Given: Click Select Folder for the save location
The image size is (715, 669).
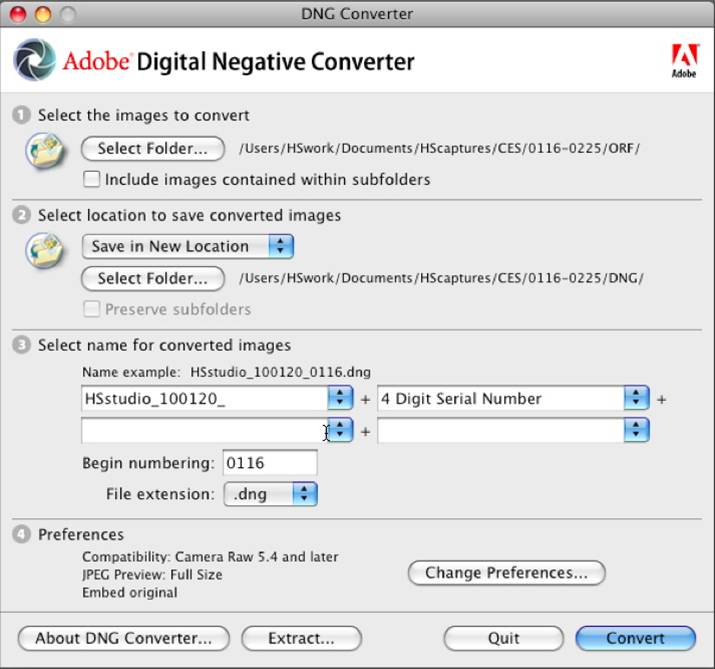Looking at the screenshot, I should pos(153,278).
